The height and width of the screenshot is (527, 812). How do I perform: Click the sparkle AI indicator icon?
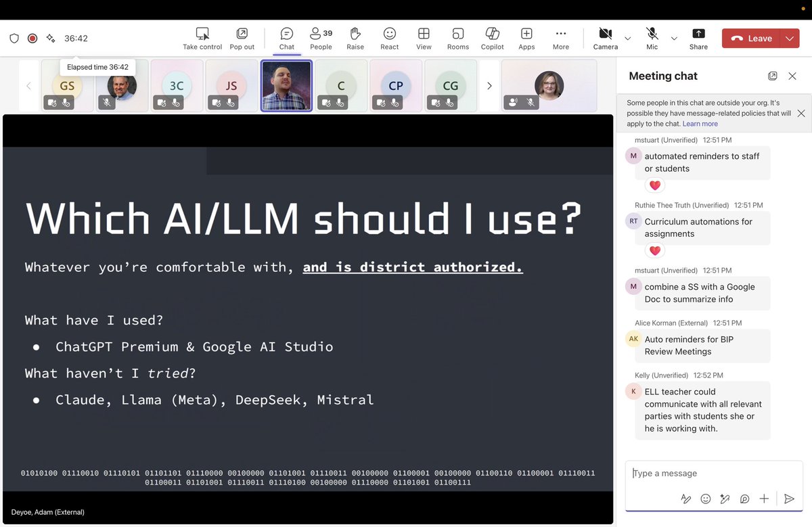coord(50,39)
